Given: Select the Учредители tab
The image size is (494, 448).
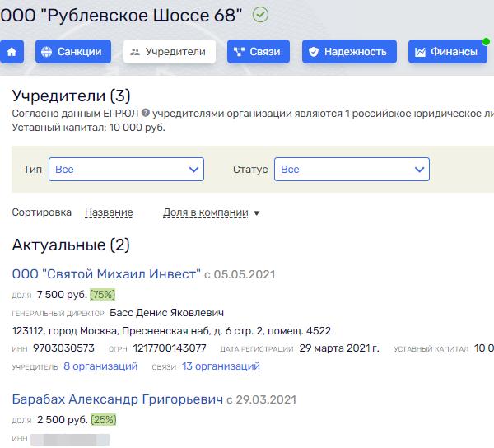Looking at the screenshot, I should 170,52.
